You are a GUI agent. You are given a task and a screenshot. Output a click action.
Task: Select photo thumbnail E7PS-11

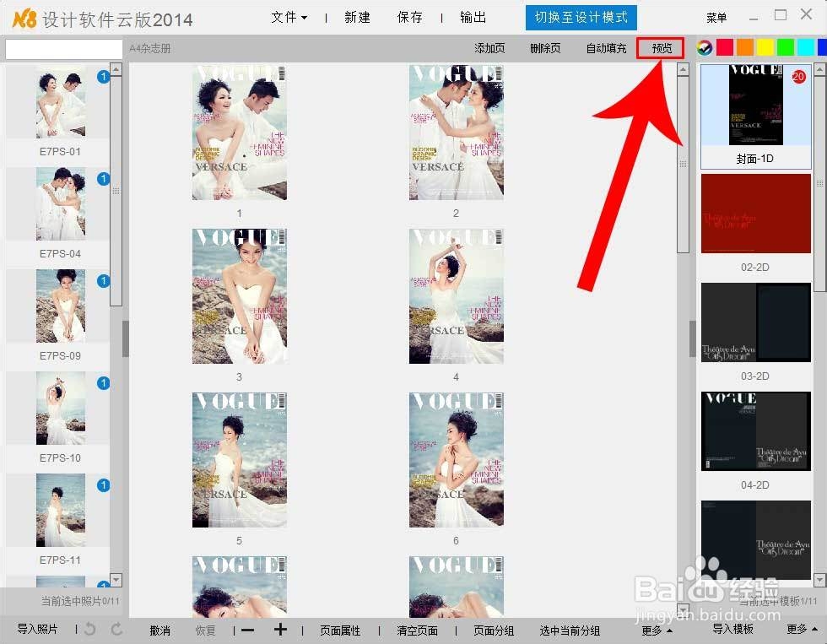click(61, 510)
